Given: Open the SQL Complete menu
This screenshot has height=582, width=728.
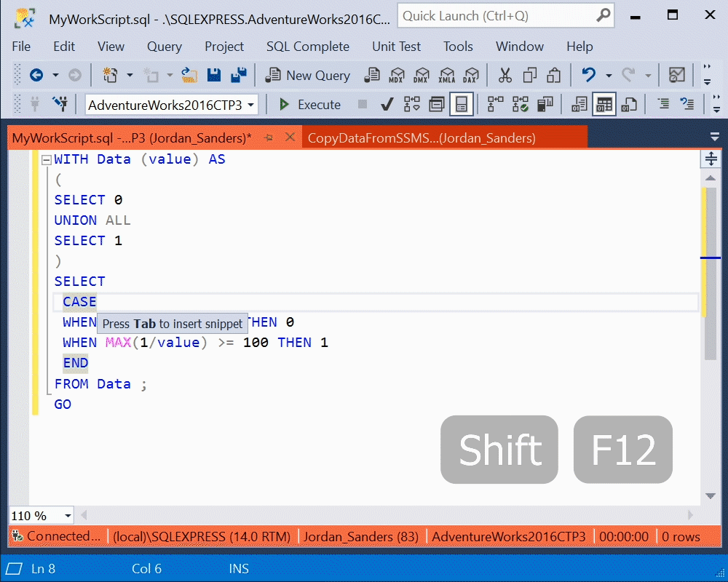Looking at the screenshot, I should point(308,47).
